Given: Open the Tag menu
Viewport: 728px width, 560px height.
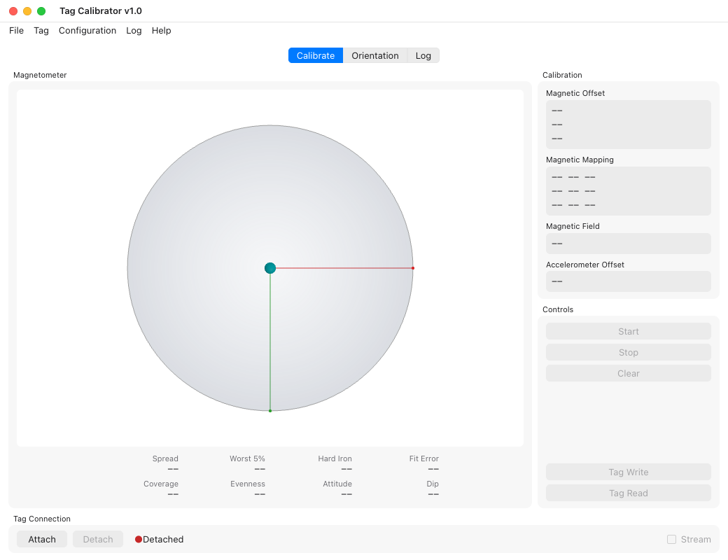Looking at the screenshot, I should pyautogui.click(x=41, y=31).
